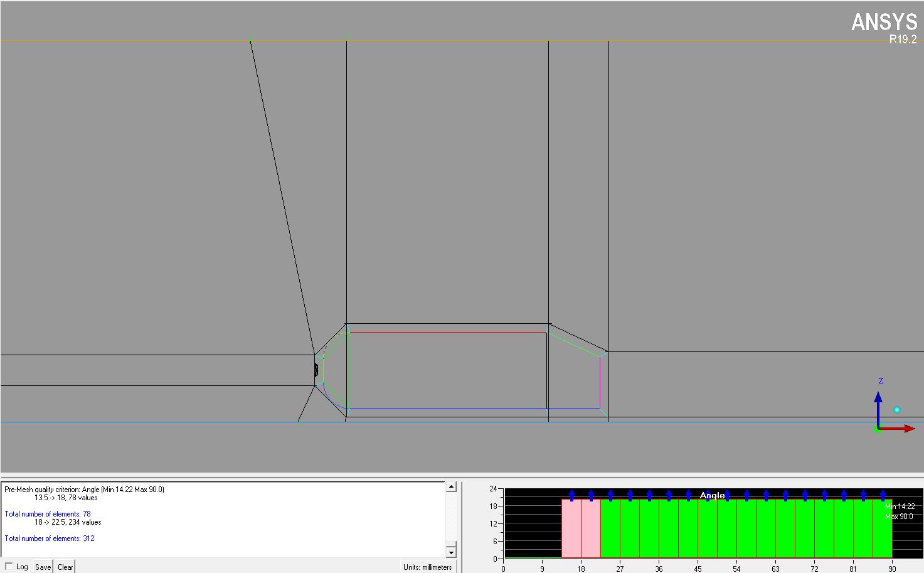
Task: Click the blue Z axis arrow of triad
Action: pos(878,402)
